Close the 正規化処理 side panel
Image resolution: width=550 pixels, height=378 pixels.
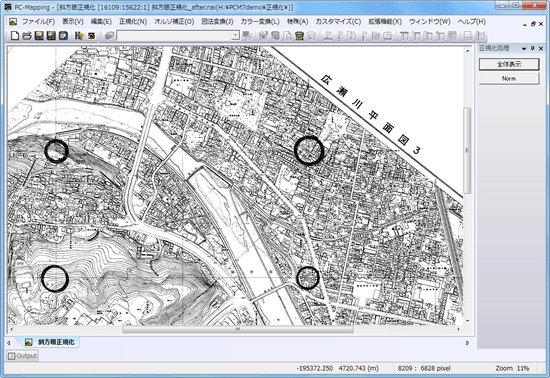(x=541, y=48)
